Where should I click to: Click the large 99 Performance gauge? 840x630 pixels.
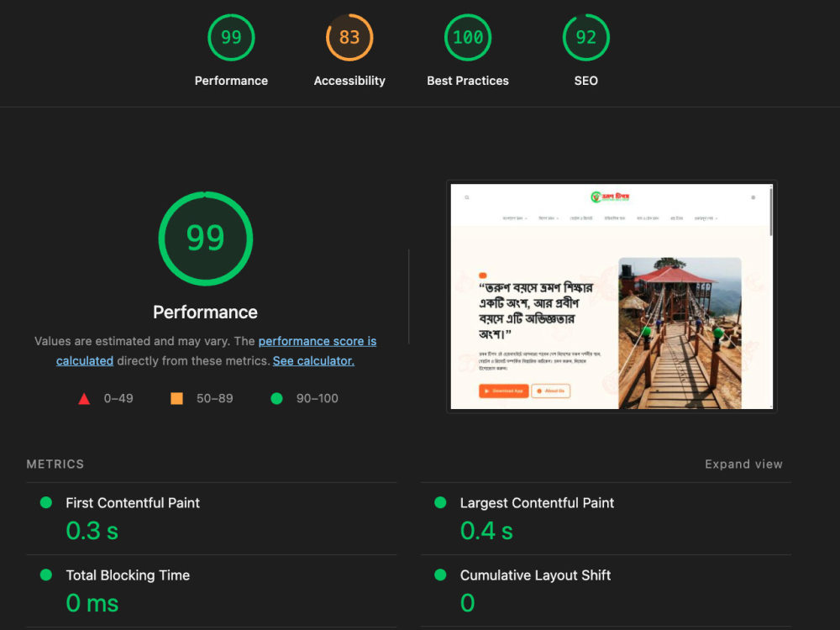point(206,239)
